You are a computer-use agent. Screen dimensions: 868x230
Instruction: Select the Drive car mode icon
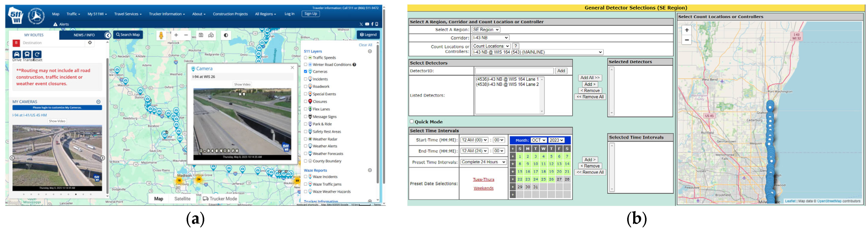17,54
